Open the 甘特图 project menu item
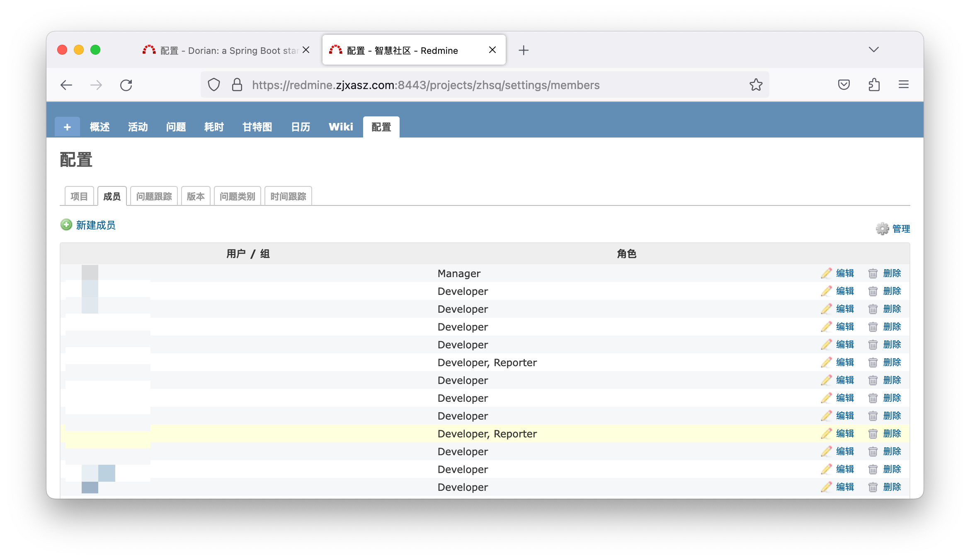The image size is (970, 560). pos(257,127)
